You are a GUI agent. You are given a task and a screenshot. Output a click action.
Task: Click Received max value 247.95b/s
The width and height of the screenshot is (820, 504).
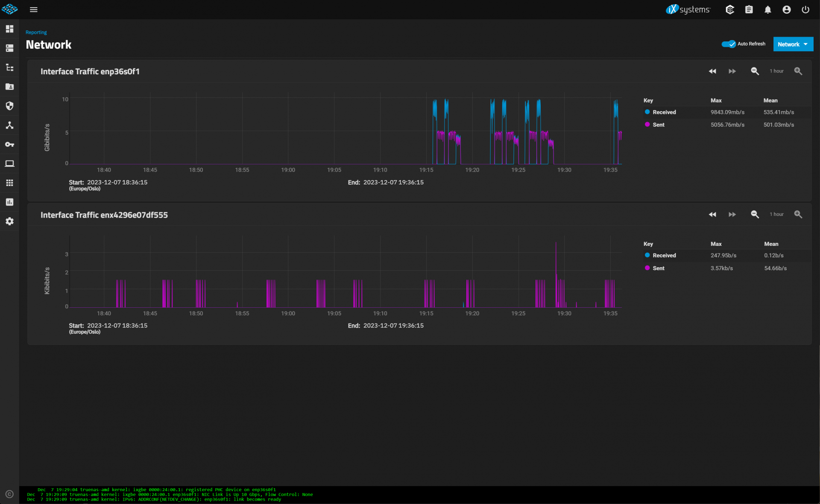723,256
